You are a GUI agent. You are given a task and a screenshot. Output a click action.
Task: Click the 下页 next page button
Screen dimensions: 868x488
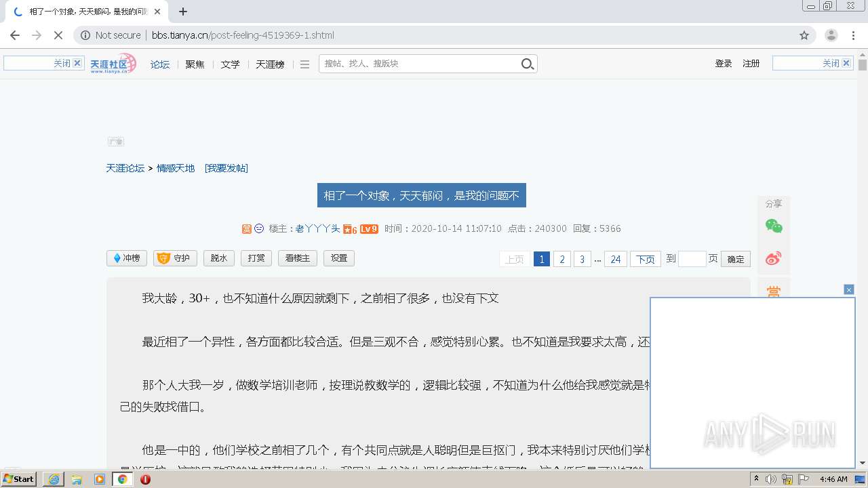(x=646, y=259)
